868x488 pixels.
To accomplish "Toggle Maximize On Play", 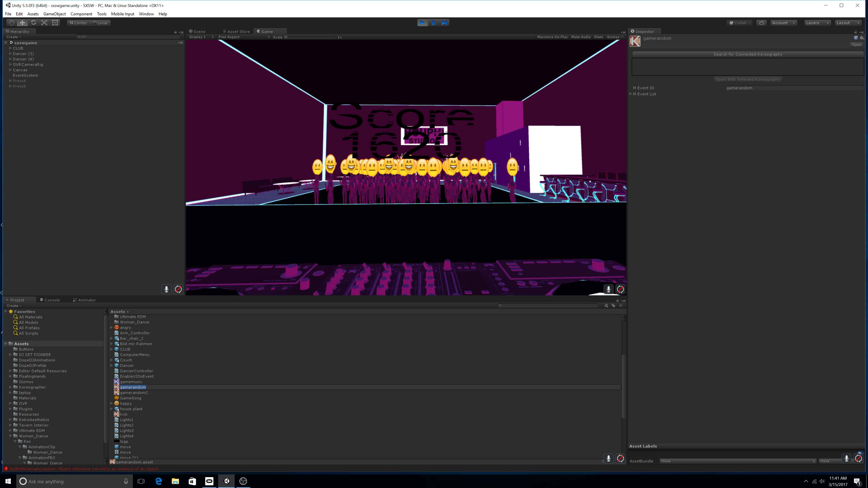I will tap(552, 37).
